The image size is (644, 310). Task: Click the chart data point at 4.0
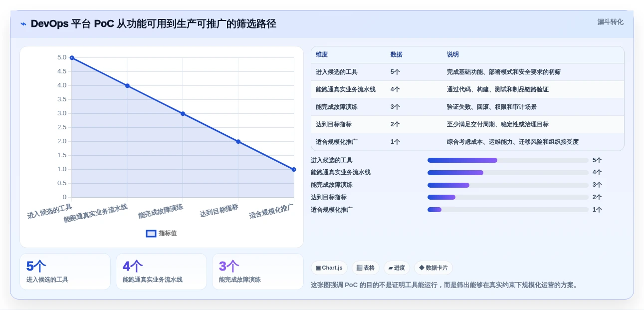[127, 86]
